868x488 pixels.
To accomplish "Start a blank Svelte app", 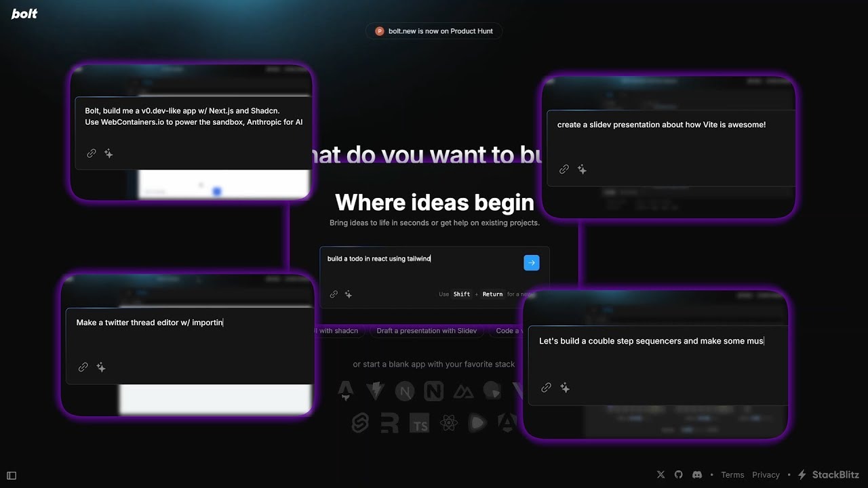I will pos(360,424).
